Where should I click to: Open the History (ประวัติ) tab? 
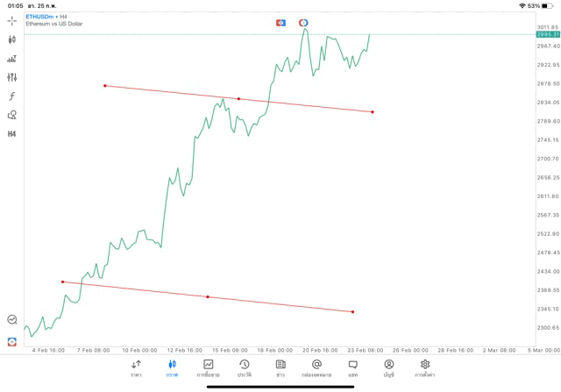244,367
